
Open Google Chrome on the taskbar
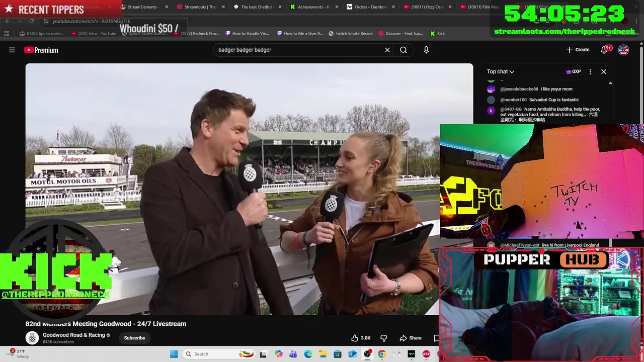click(382, 354)
